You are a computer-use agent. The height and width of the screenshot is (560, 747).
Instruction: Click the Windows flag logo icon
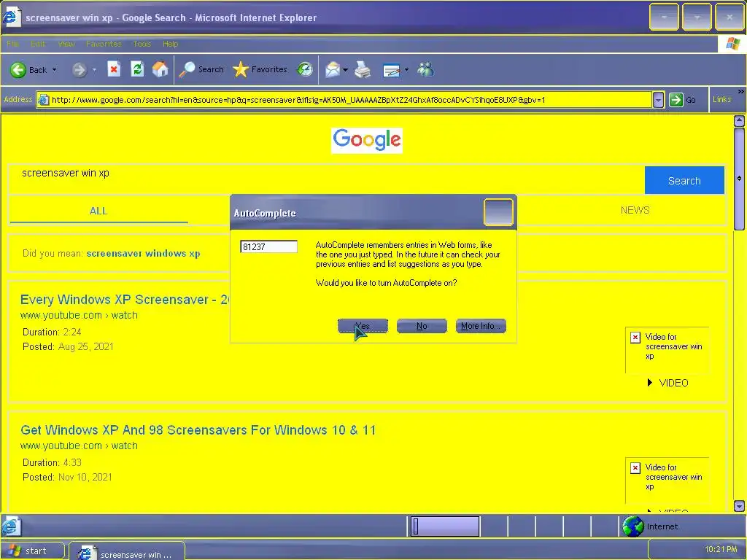[x=732, y=44]
